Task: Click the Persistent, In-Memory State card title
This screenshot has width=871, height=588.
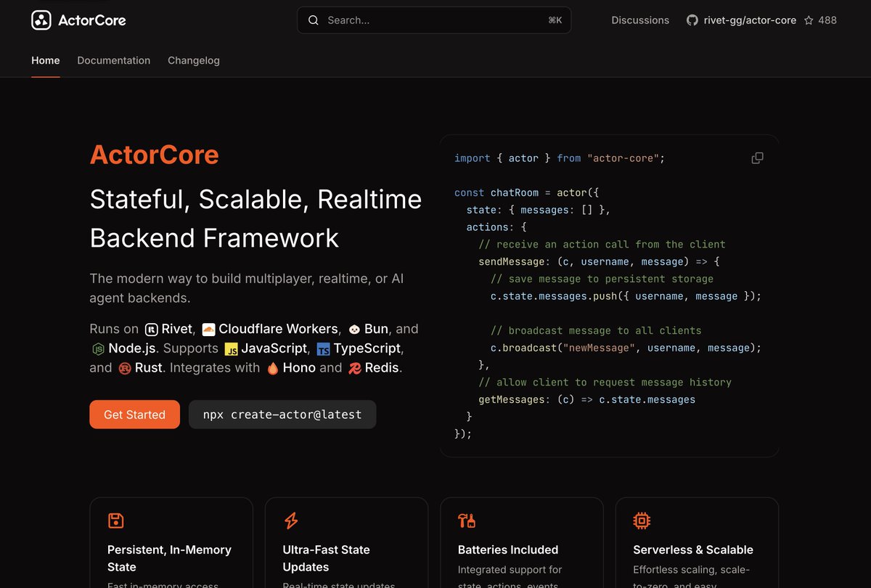Action: click(x=169, y=558)
